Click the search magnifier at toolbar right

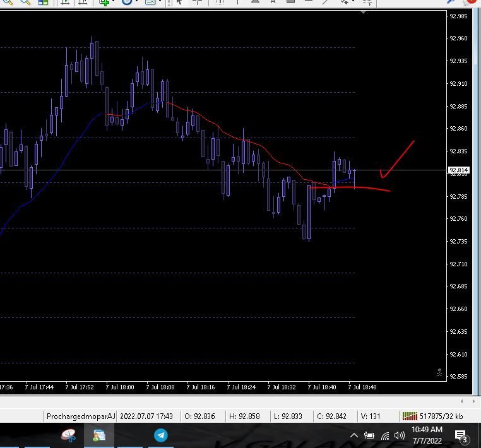(451, 2)
